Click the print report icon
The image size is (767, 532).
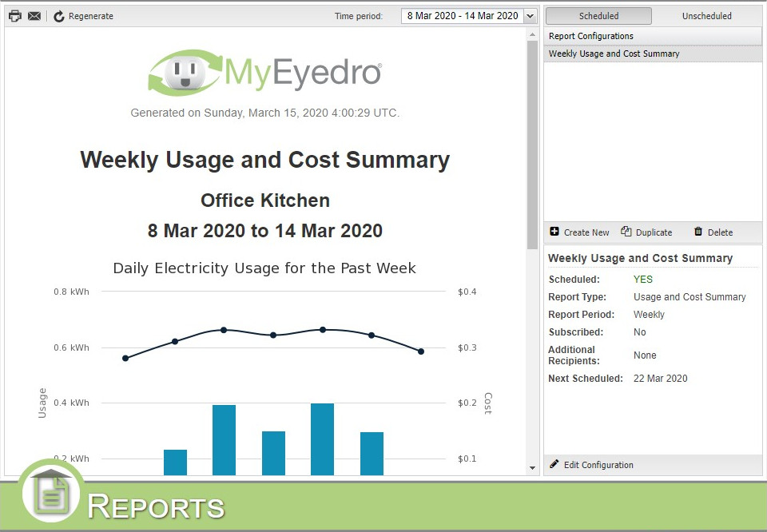pyautogui.click(x=15, y=16)
